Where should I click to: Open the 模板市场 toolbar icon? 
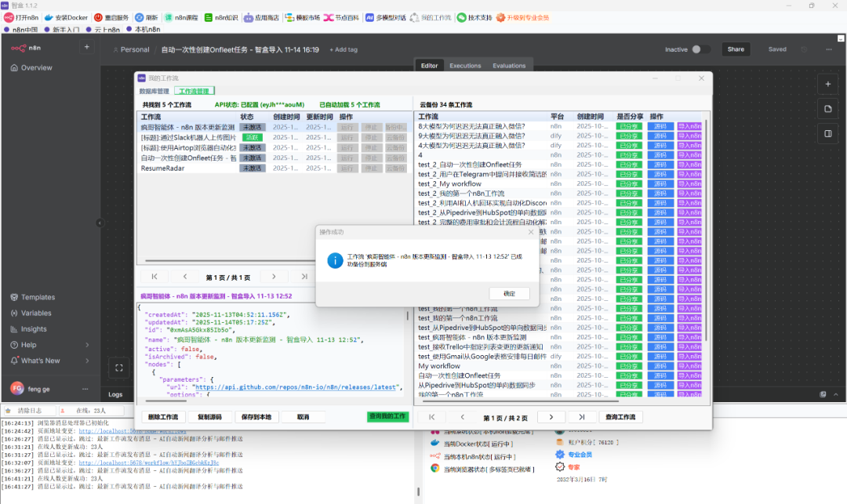click(289, 17)
